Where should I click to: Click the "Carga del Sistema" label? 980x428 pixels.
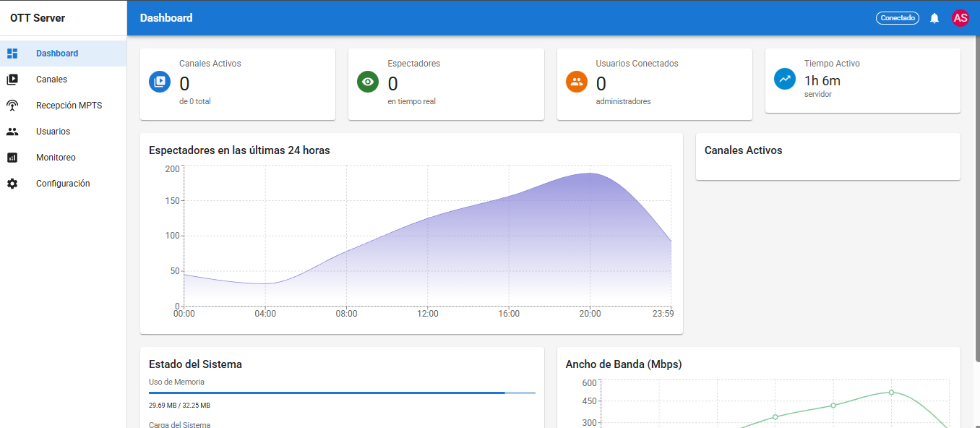[179, 424]
